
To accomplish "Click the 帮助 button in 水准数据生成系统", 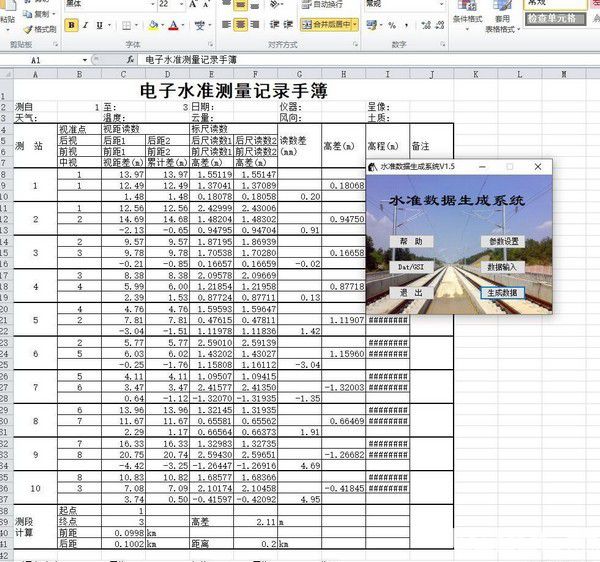I will (x=411, y=241).
